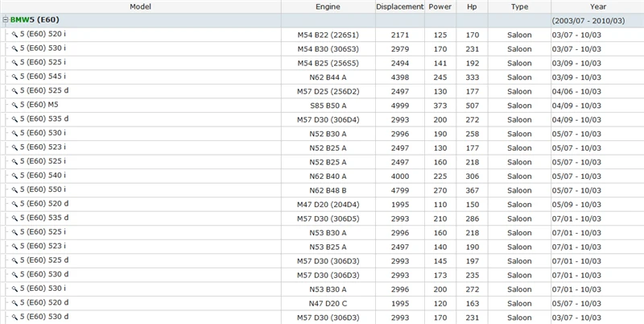Click magnifier icon on 525 d M57 D25 row
644x324 pixels.
coord(14,91)
